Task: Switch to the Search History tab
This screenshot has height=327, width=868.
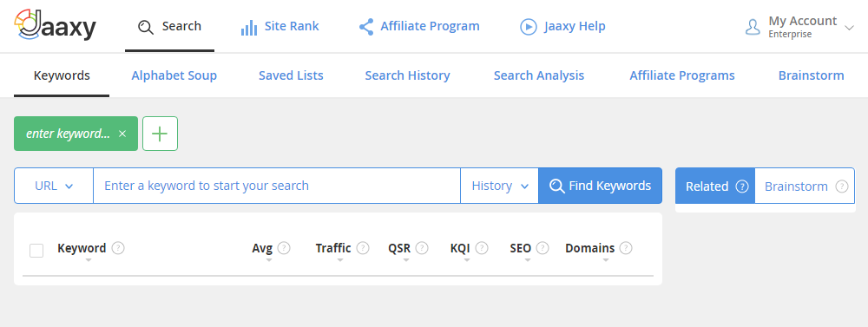Action: coord(407,75)
